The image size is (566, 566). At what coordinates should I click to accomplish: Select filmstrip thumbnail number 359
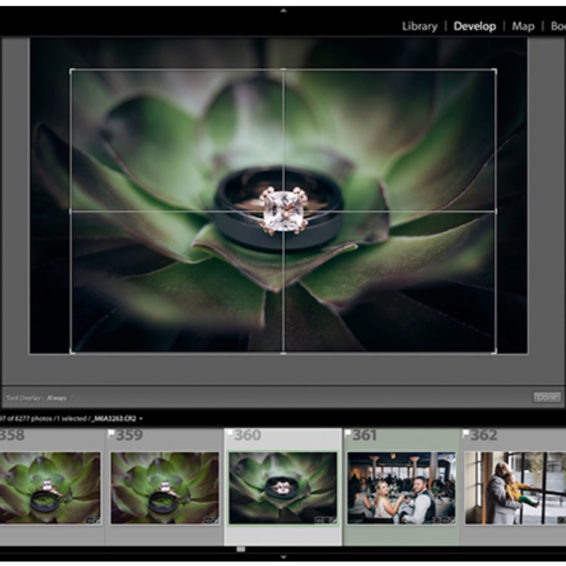[x=164, y=487]
